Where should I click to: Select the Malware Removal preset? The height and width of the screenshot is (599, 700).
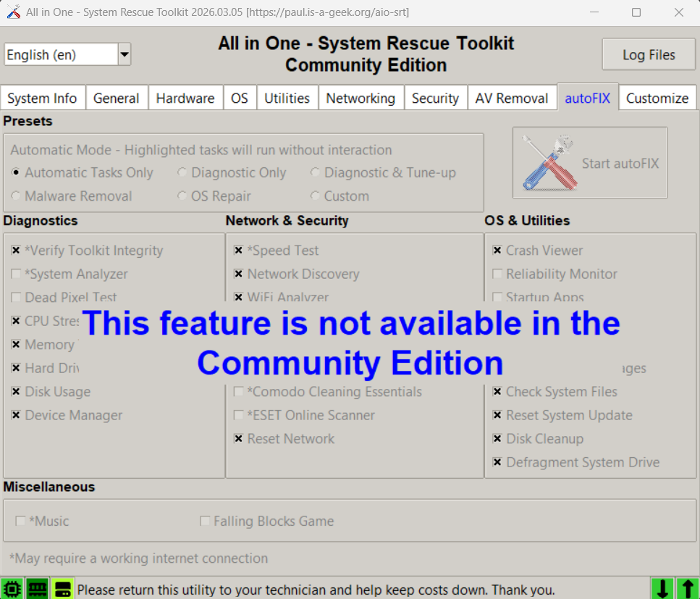(x=16, y=196)
